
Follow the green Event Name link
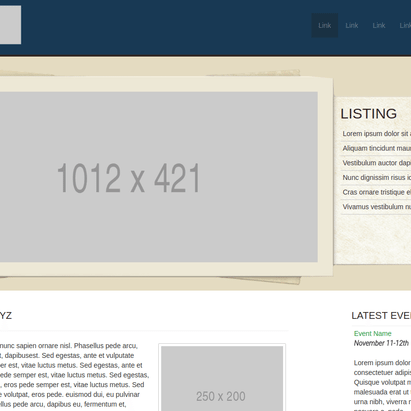pyautogui.click(x=372, y=333)
